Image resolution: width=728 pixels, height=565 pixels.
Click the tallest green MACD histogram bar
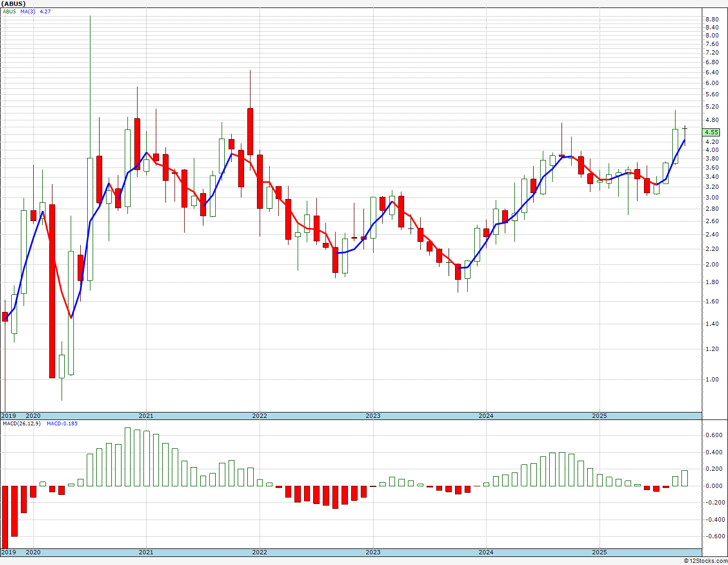(x=128, y=456)
